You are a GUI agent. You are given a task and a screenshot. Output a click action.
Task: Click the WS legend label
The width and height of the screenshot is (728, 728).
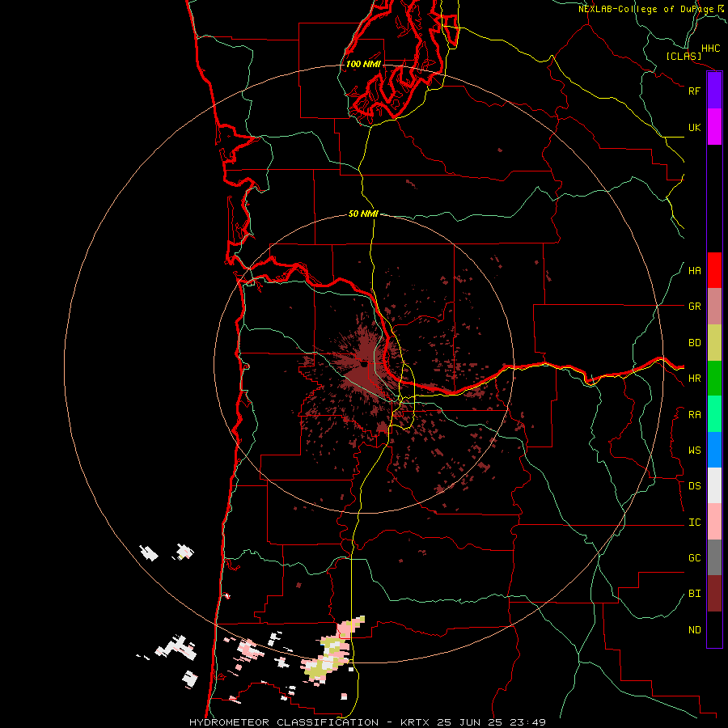point(694,451)
